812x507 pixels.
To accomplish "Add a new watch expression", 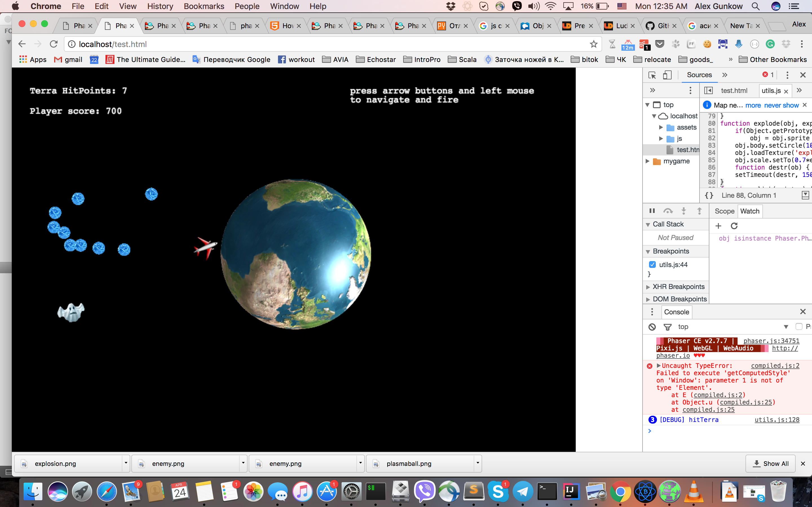I will [x=718, y=226].
